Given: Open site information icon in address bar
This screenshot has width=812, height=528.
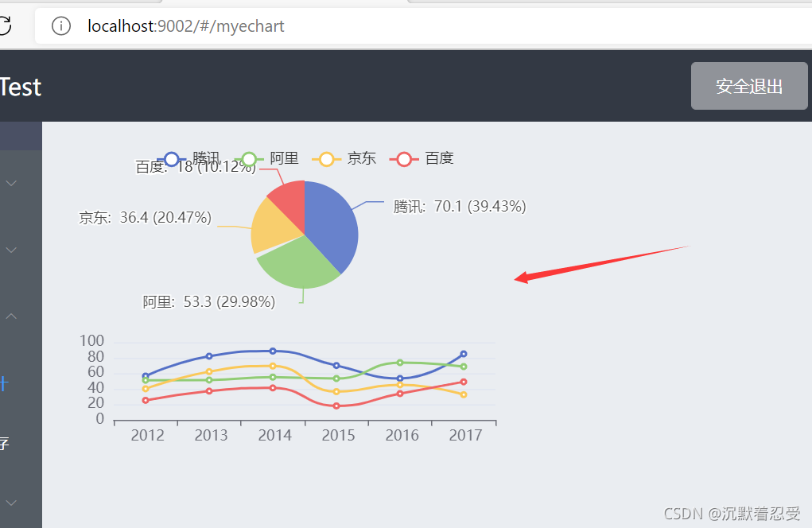Looking at the screenshot, I should [61, 25].
